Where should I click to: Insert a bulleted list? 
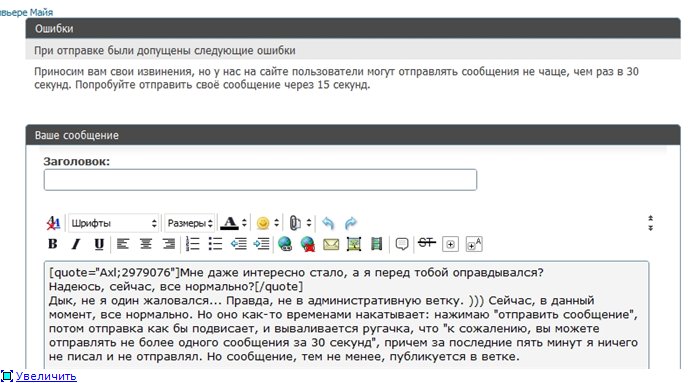[x=216, y=244]
